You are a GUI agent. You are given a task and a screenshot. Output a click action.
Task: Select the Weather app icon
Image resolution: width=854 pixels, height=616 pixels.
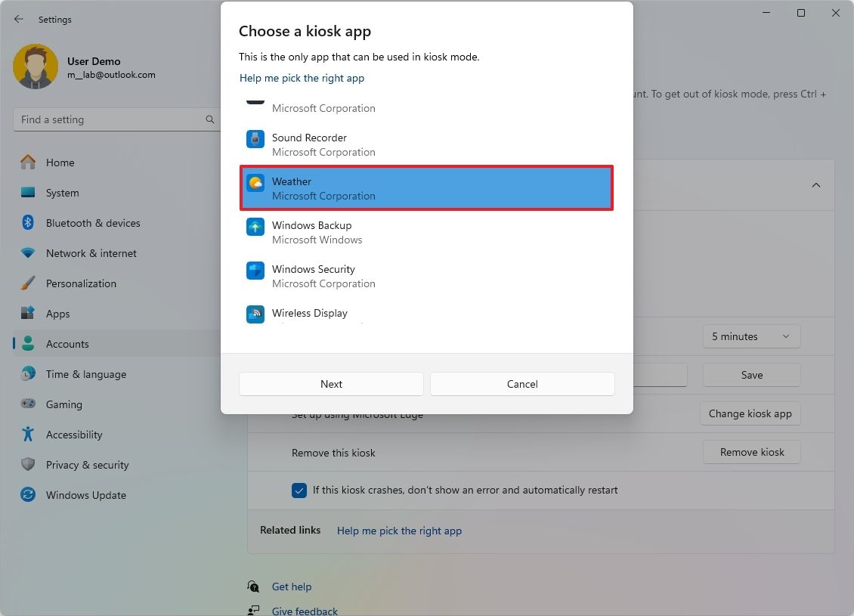tap(255, 183)
